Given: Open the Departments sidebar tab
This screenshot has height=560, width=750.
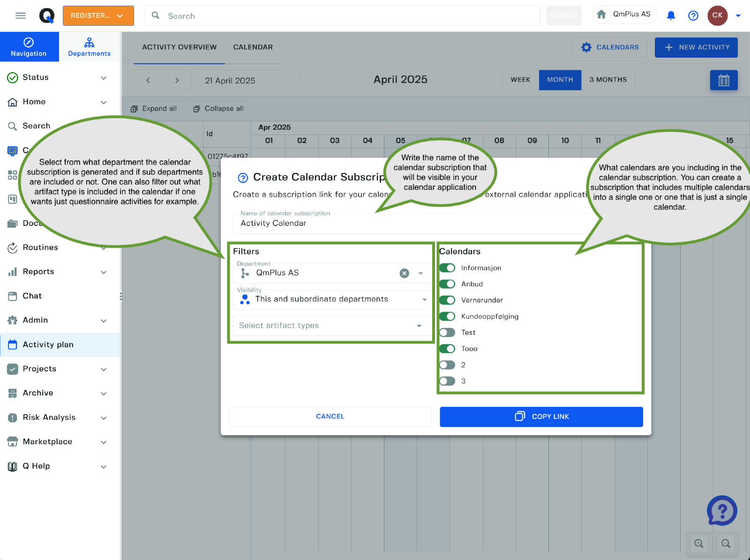Looking at the screenshot, I should [x=89, y=47].
